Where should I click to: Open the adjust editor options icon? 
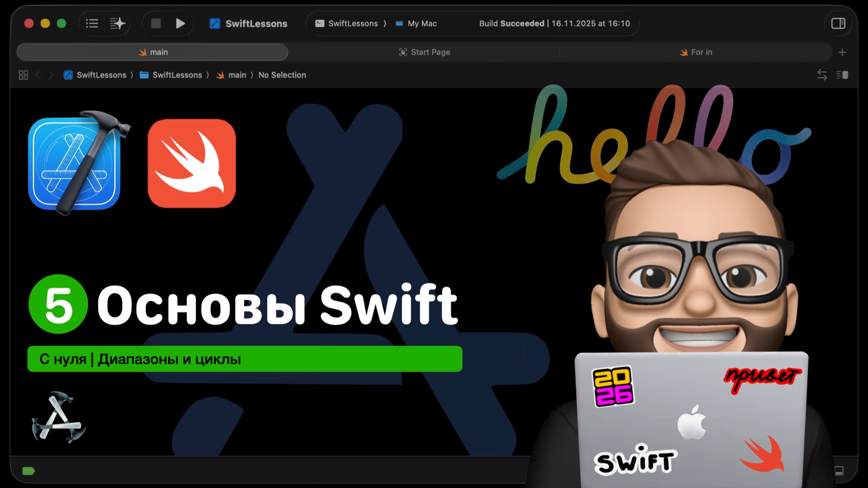click(842, 75)
